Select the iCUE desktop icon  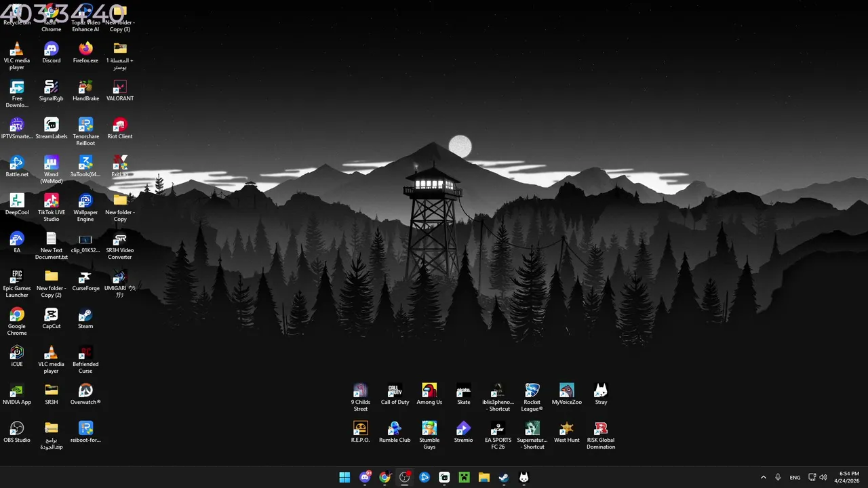click(17, 357)
